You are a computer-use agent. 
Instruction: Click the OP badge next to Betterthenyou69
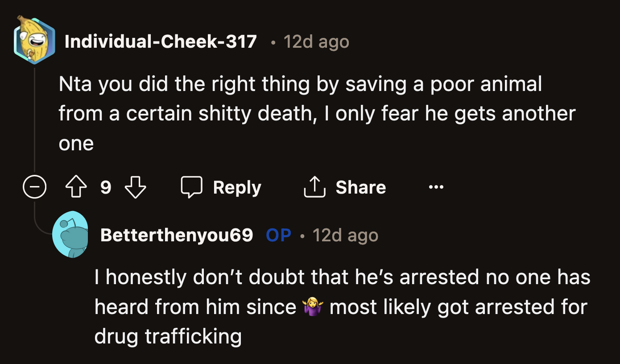click(278, 235)
